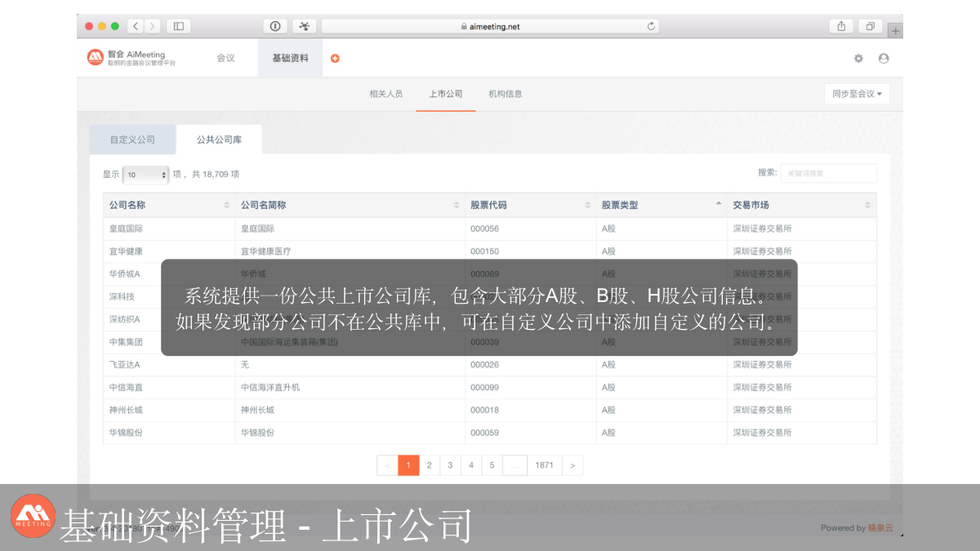The width and height of the screenshot is (980, 551).
Task: Expand the rows-per-page selector showing 10
Action: click(x=146, y=175)
